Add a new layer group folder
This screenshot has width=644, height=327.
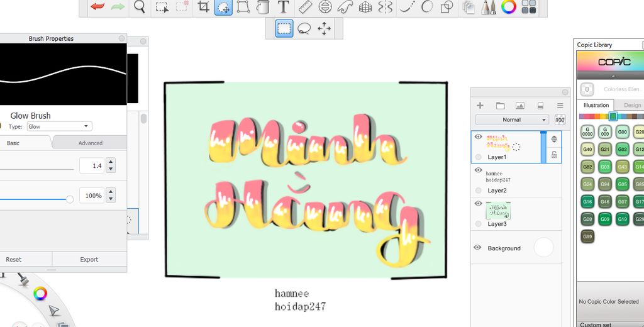coord(500,106)
